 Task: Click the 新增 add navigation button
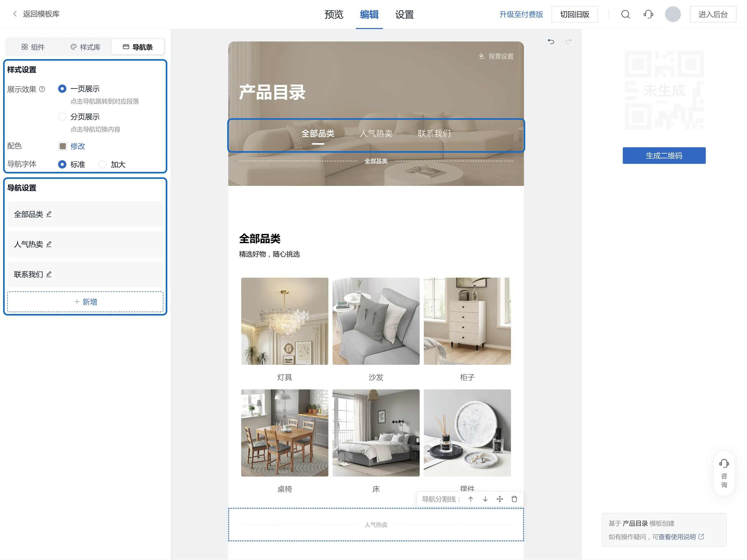pos(85,302)
